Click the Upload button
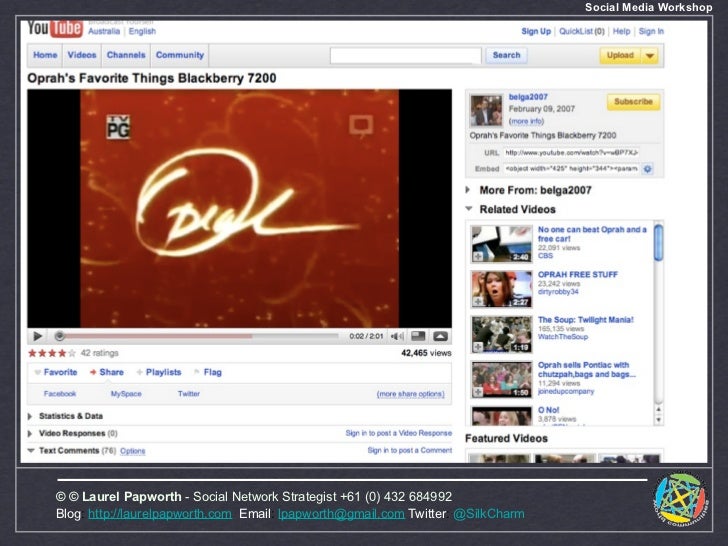This screenshot has height=546, width=728. (x=621, y=56)
